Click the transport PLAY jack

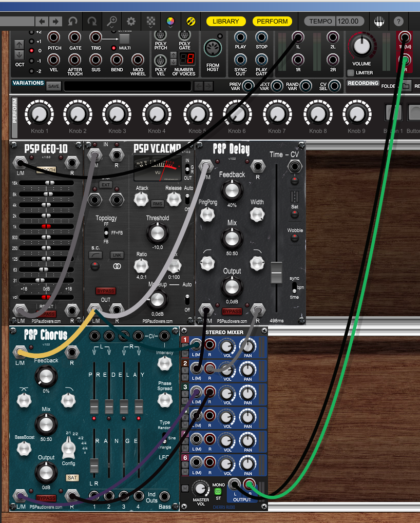240,37
